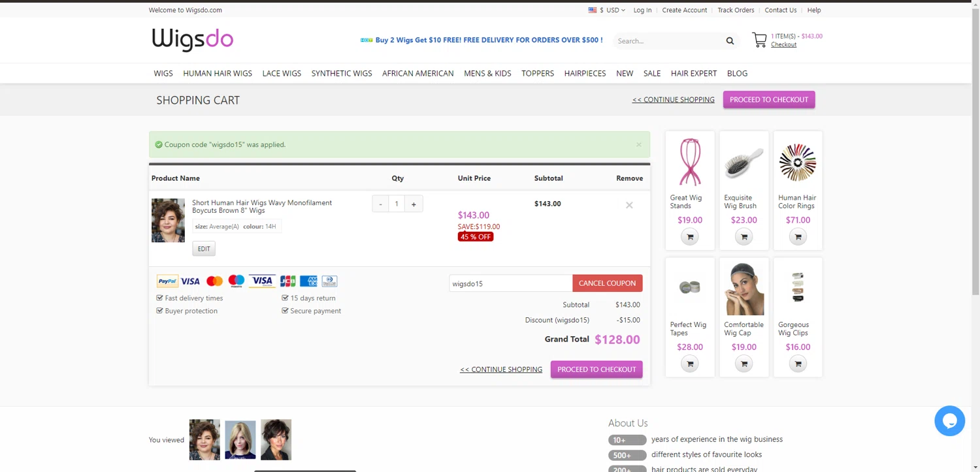Click the search magnifier icon
This screenshot has width=980, height=472.
730,41
